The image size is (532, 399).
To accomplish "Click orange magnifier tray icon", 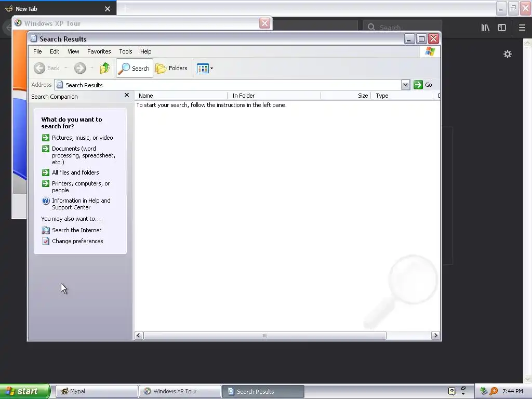I will pos(494,391).
